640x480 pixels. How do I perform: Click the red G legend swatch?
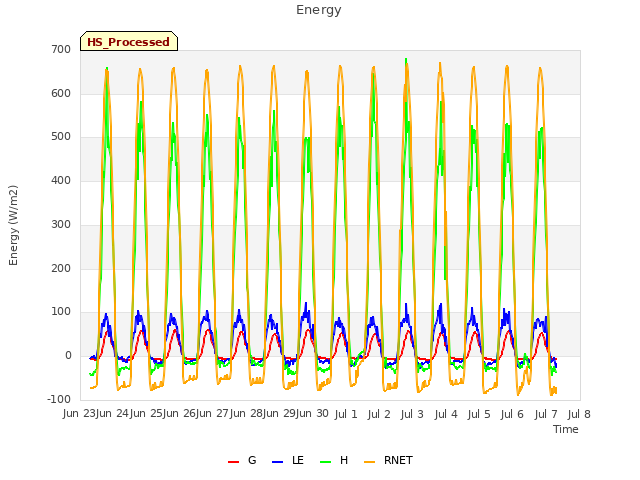click(233, 462)
